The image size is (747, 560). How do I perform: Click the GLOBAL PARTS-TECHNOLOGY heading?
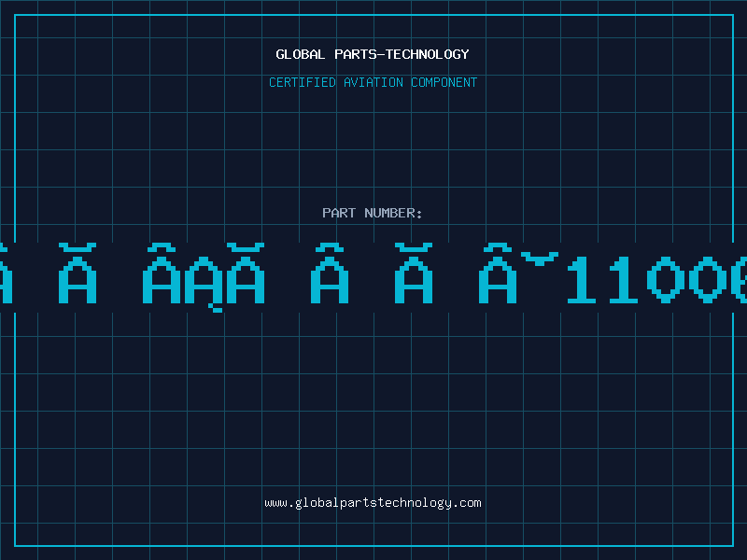coord(373,54)
